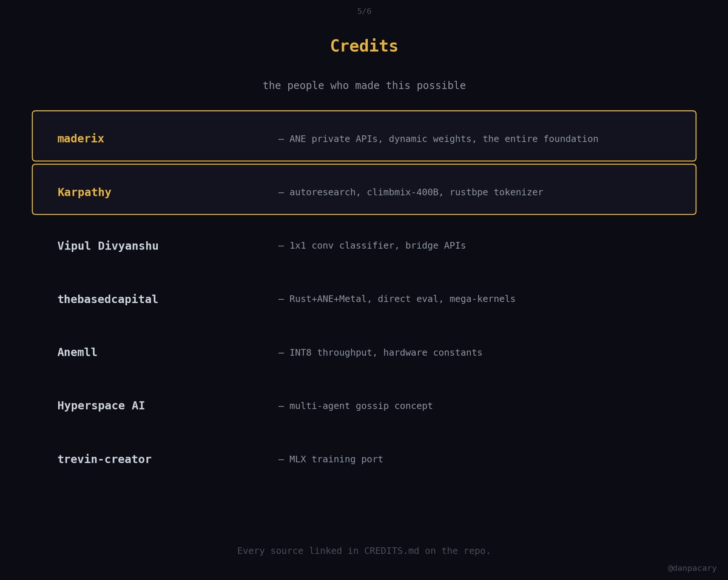The image size is (728, 580).
Task: Select the name "Hyperspace AI"
Action: pos(101,406)
